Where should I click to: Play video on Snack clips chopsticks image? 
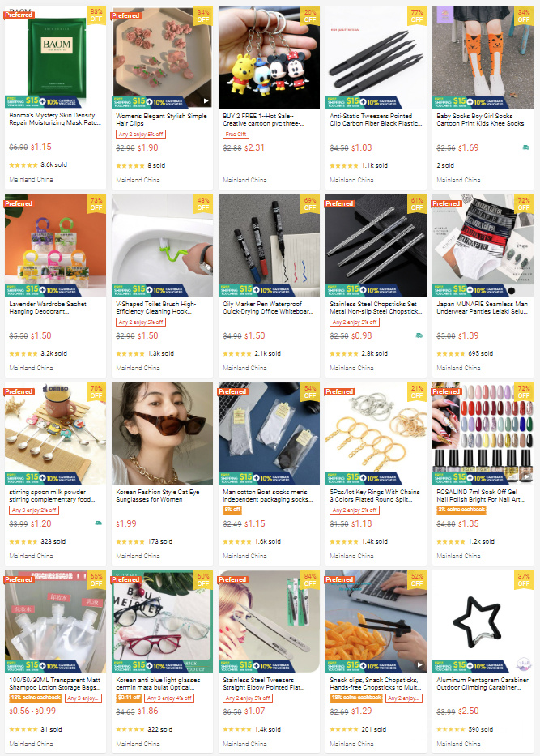pos(419,665)
